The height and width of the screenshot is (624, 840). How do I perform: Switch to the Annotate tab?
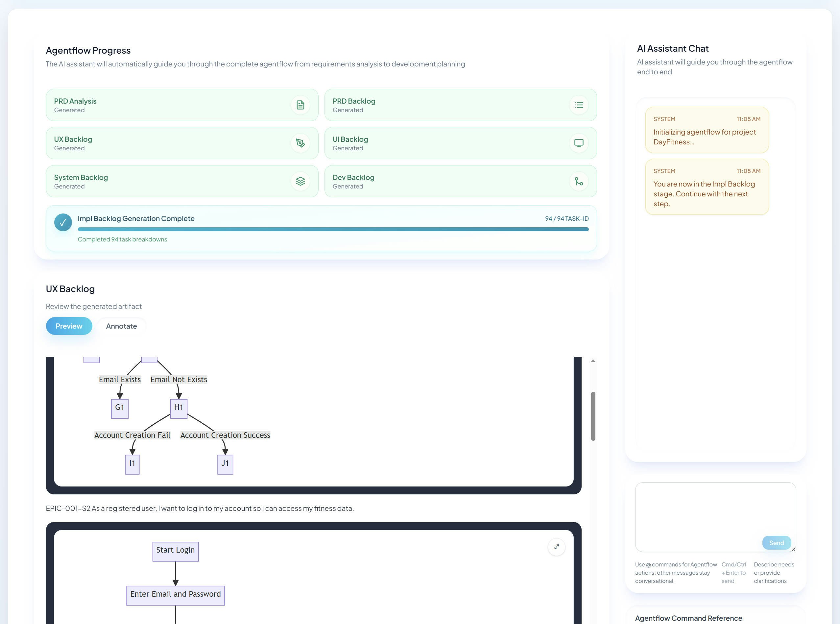pos(121,326)
